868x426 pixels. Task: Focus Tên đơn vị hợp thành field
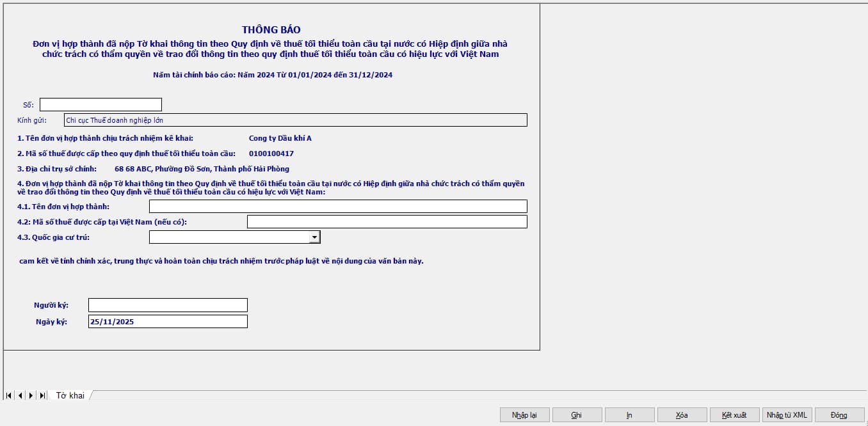click(338, 206)
